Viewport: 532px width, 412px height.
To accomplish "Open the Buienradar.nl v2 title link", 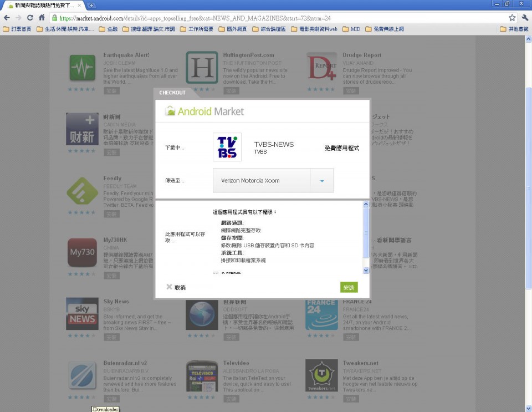I will point(125,363).
